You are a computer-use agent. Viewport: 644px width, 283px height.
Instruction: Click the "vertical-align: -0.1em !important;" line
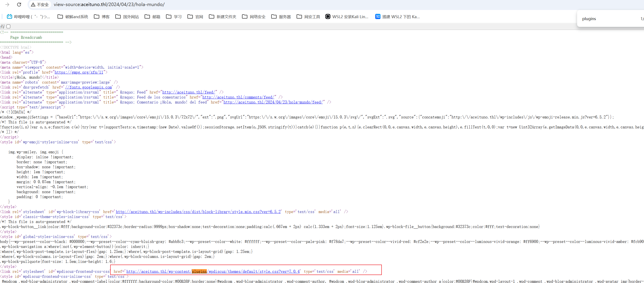(52, 187)
